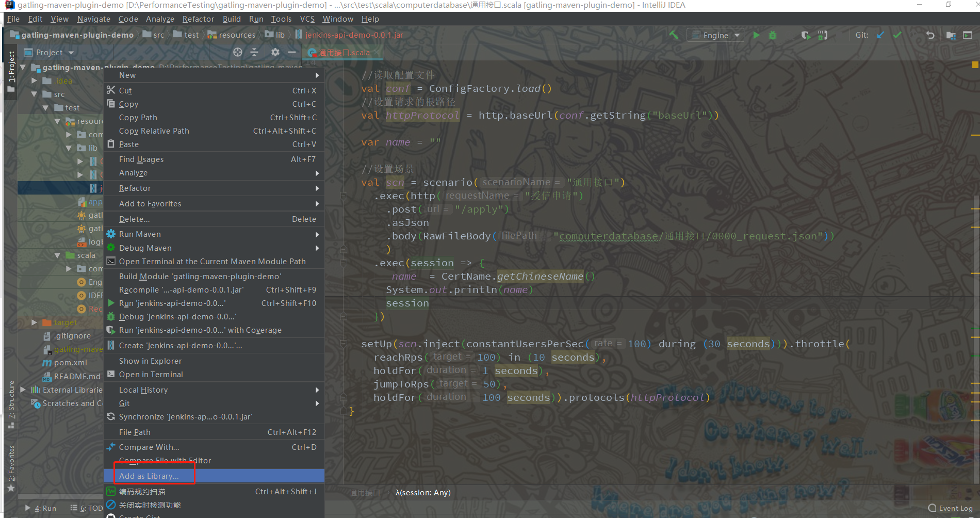Click the locate-in-tree crosshair icon

click(x=237, y=52)
